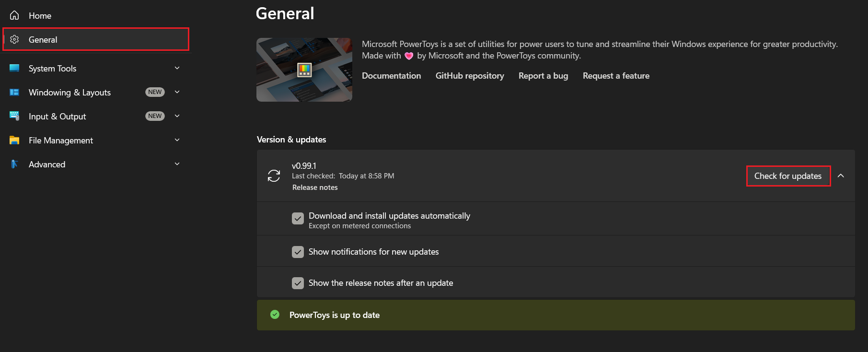Image resolution: width=868 pixels, height=352 pixels.
Task: Toggle Show the release notes after update
Action: pyautogui.click(x=298, y=283)
